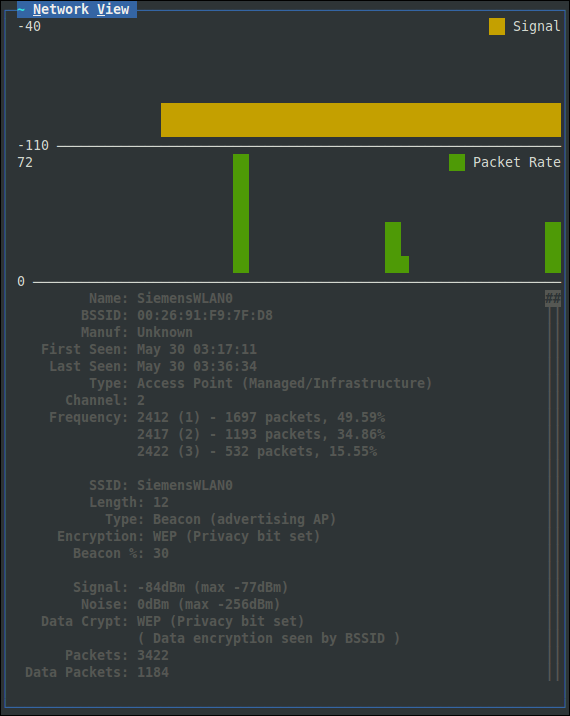570x716 pixels.
Task: Select the BSSID value 00:26:91:F9:7F:D8
Action: pos(205,315)
